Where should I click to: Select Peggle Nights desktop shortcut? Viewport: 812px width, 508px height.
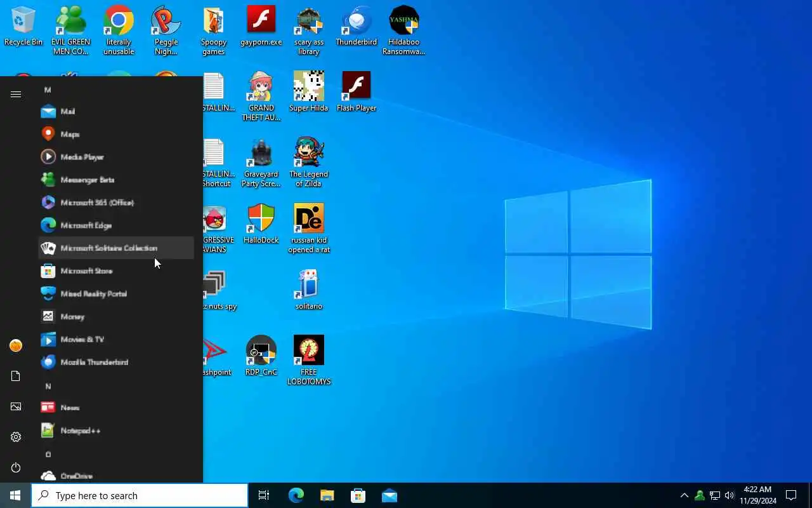[166, 30]
